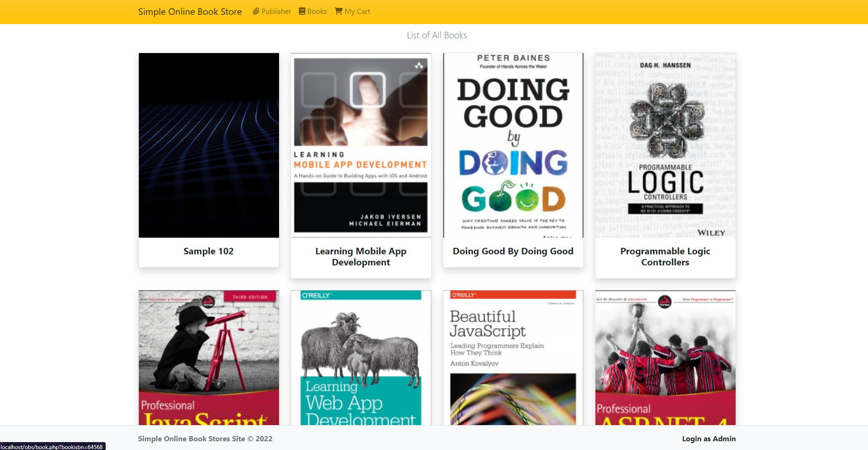Viewport: 868px width, 450px height.
Task: Click the List of All Books heading
Action: 437,35
